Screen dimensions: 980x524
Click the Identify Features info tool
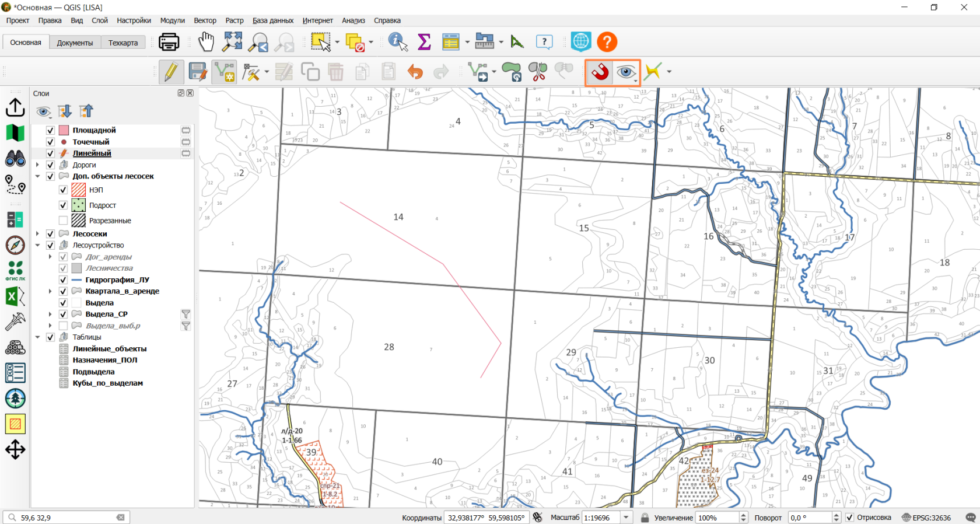(x=398, y=42)
